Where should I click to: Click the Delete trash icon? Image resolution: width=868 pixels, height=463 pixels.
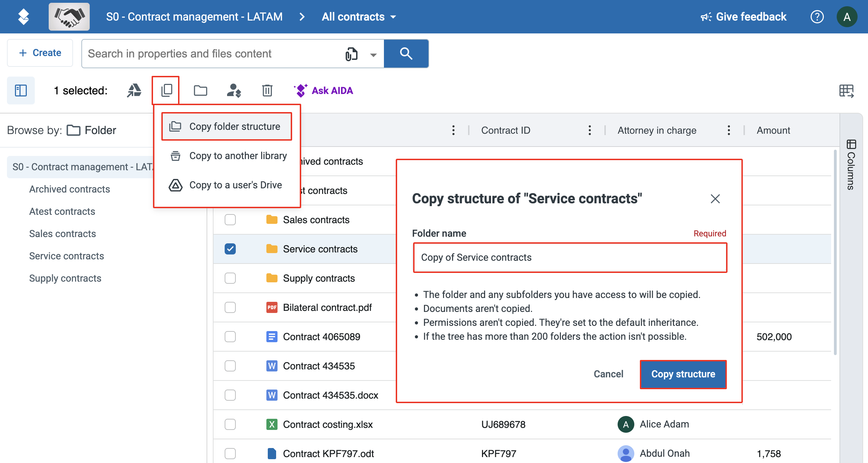click(267, 91)
